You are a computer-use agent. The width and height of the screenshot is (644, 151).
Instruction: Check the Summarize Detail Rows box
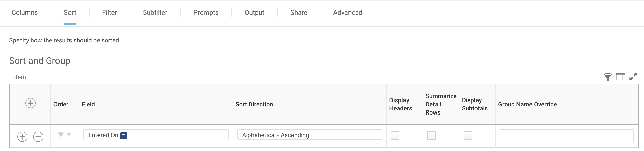[x=431, y=135]
